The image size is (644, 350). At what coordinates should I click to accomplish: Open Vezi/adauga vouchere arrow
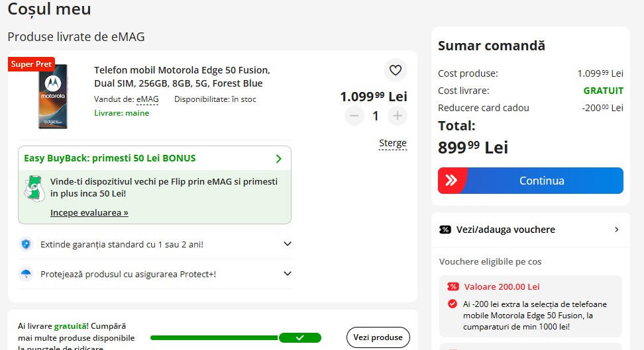[616, 230]
